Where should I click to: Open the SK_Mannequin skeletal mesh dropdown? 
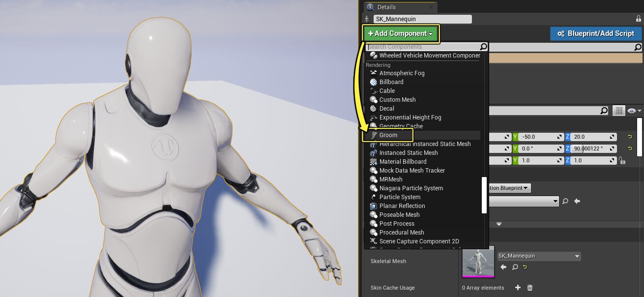(538, 256)
